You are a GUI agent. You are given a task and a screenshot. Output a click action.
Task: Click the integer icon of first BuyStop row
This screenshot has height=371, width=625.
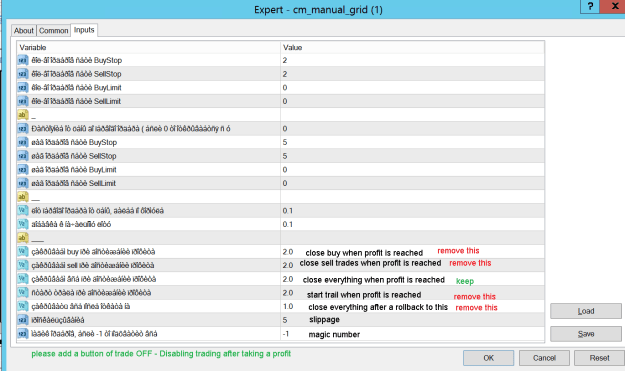[x=23, y=60]
